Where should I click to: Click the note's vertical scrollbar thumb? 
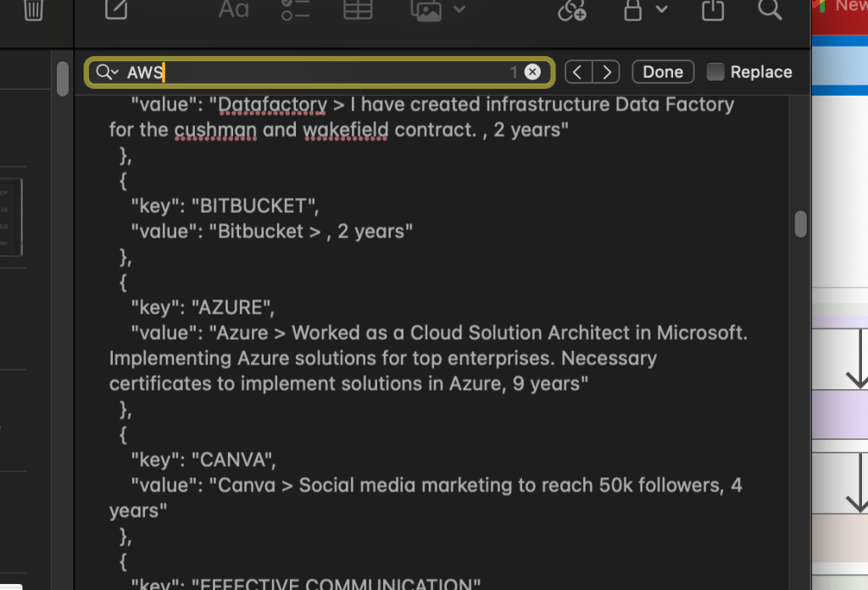pos(800,224)
